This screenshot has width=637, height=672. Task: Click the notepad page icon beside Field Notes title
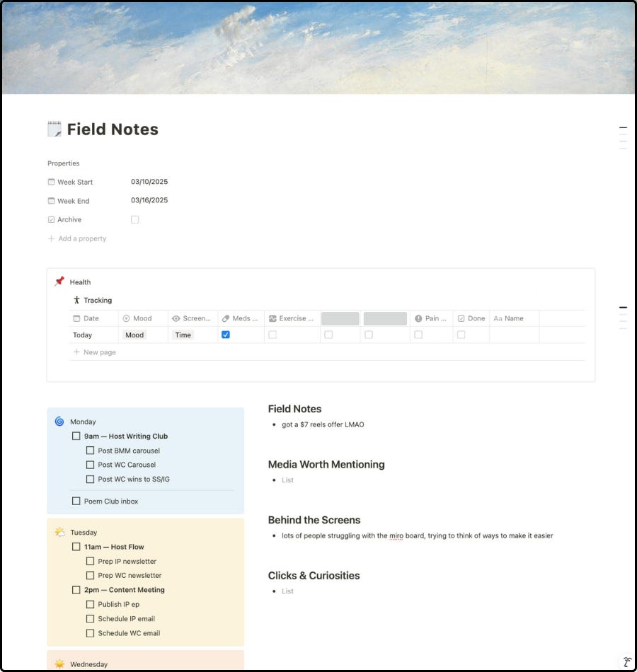coord(54,129)
